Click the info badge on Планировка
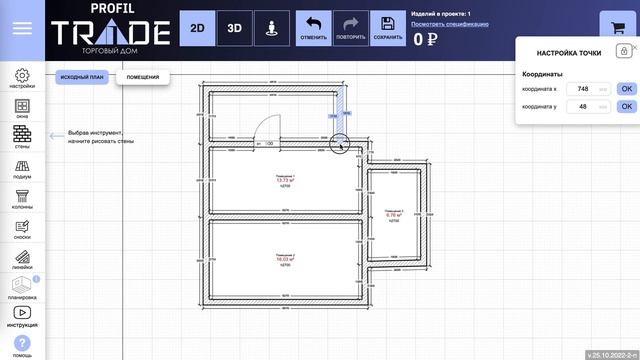640x360 pixels. coord(36,279)
